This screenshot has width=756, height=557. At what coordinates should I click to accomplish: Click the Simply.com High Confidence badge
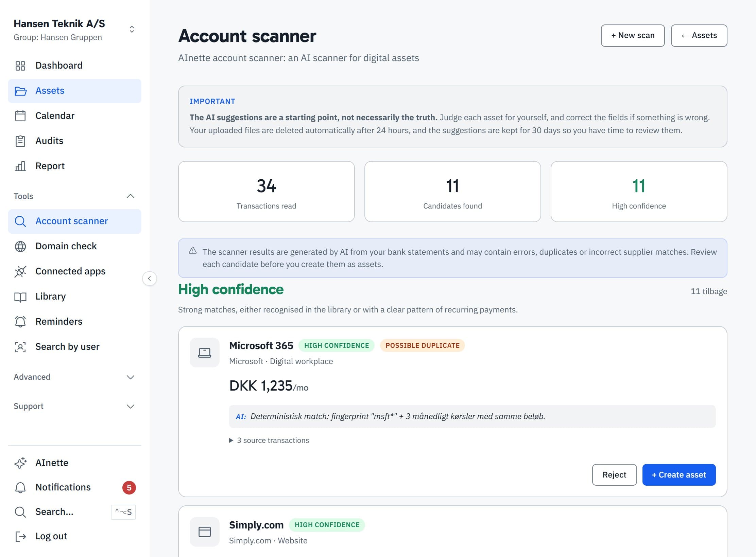tap(327, 525)
